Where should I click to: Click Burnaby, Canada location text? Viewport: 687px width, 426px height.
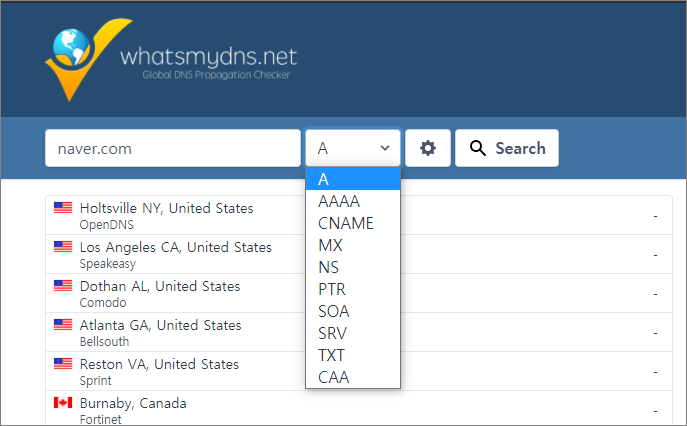(133, 403)
